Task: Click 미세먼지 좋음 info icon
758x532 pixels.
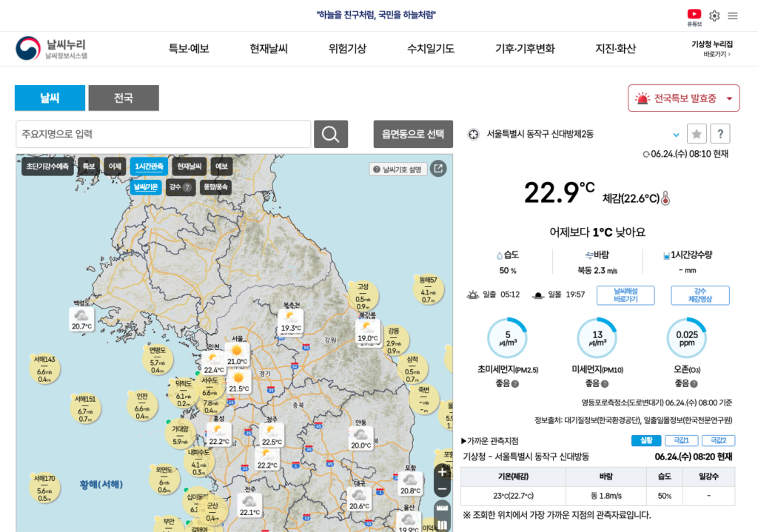Action: pos(605,384)
